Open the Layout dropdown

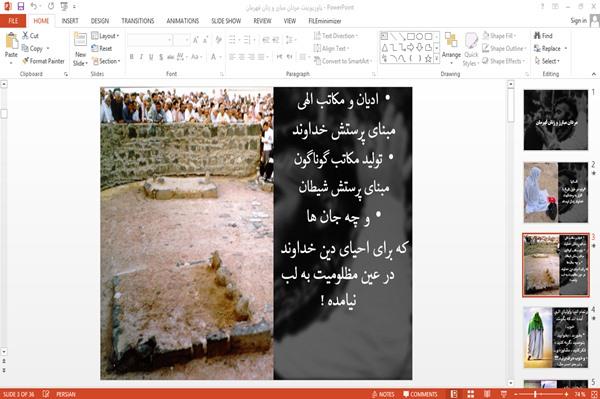tap(105, 36)
